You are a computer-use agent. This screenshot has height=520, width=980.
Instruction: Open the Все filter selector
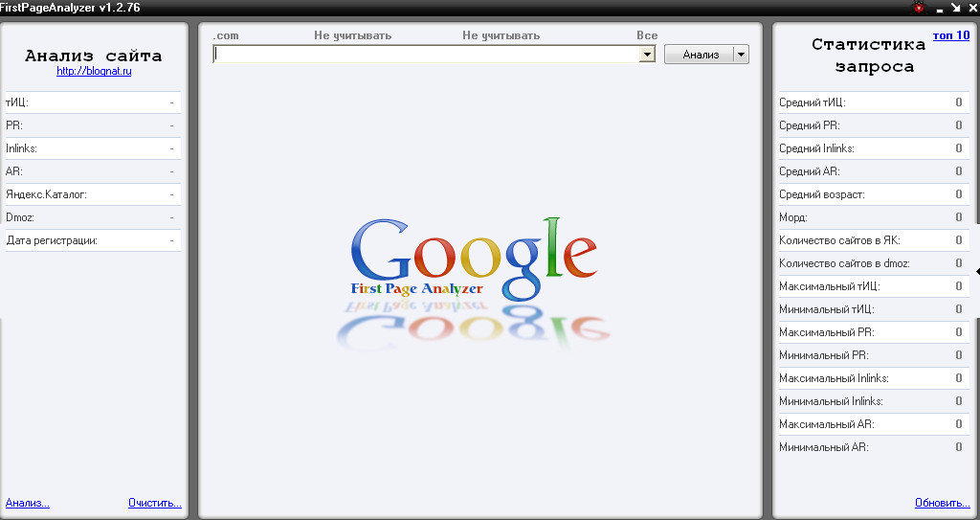[647, 35]
